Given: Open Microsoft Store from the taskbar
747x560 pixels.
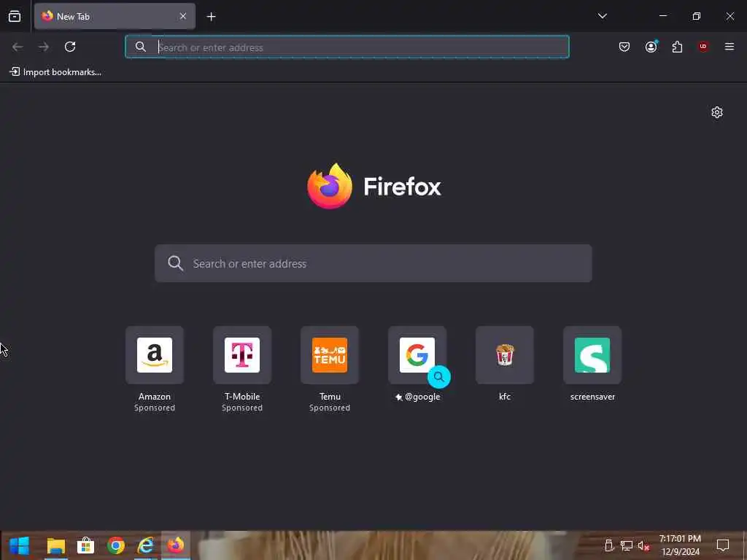Looking at the screenshot, I should point(86,545).
